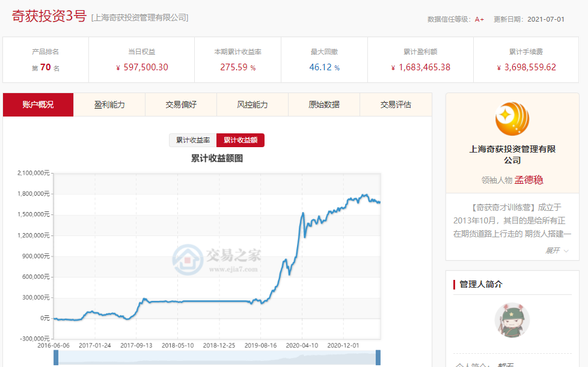Click the y-axis label 1,500,000元
The width and height of the screenshot is (588, 367).
click(34, 214)
